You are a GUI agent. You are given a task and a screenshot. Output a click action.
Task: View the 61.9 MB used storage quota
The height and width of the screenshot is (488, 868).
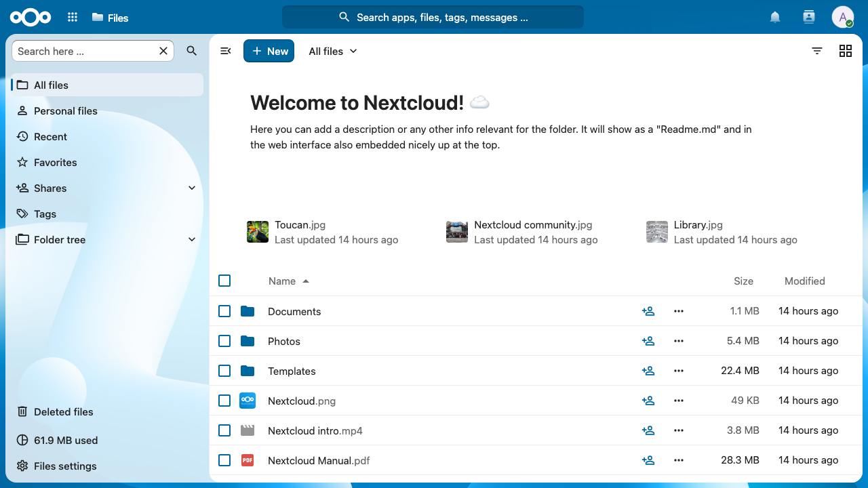tap(108, 440)
